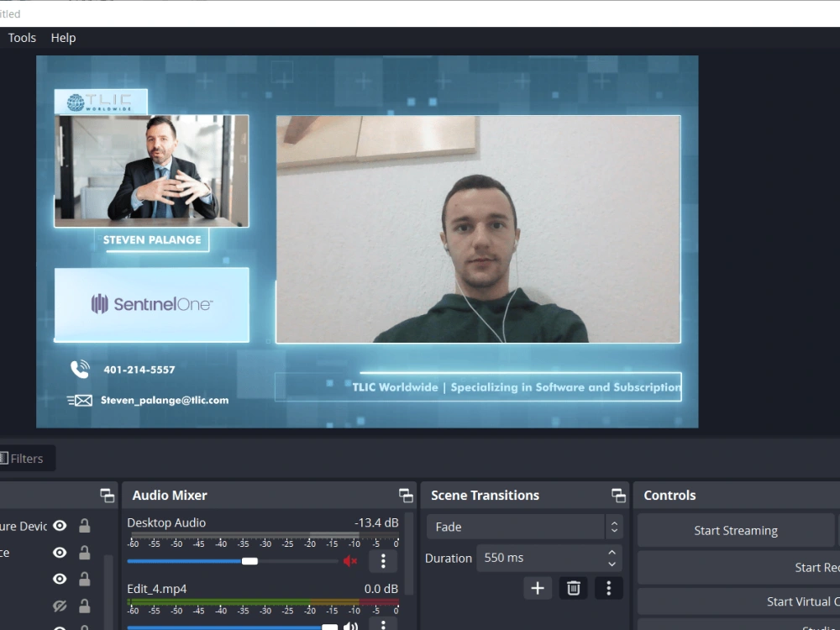The width and height of the screenshot is (840, 630).
Task: Click the Start Recording button
Action: click(738, 568)
